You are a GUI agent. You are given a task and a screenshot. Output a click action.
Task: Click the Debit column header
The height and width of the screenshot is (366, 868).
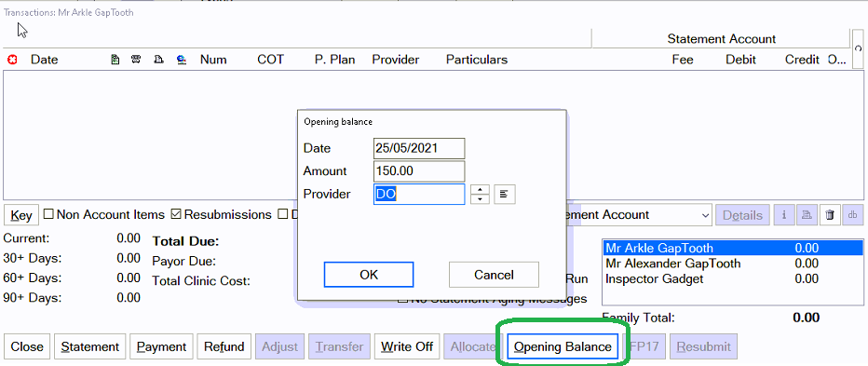point(740,60)
